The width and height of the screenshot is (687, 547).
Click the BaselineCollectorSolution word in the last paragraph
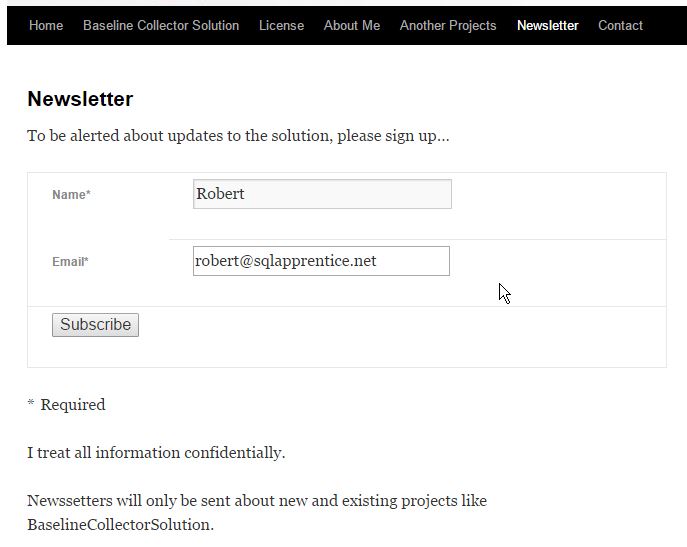pyautogui.click(x=118, y=524)
